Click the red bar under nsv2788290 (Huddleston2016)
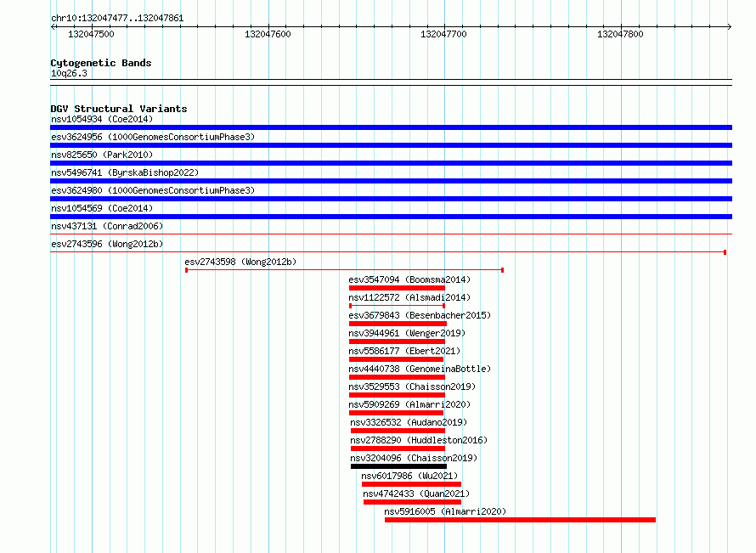The image size is (756, 553). click(398, 449)
